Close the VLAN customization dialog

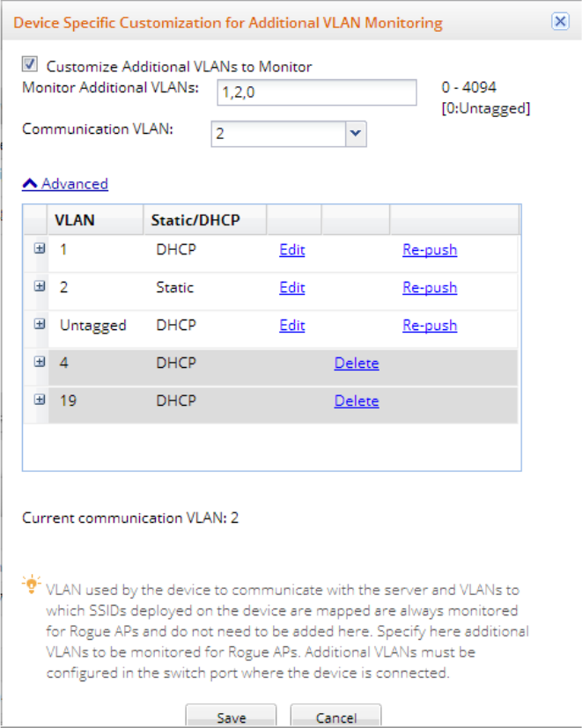[560, 22]
